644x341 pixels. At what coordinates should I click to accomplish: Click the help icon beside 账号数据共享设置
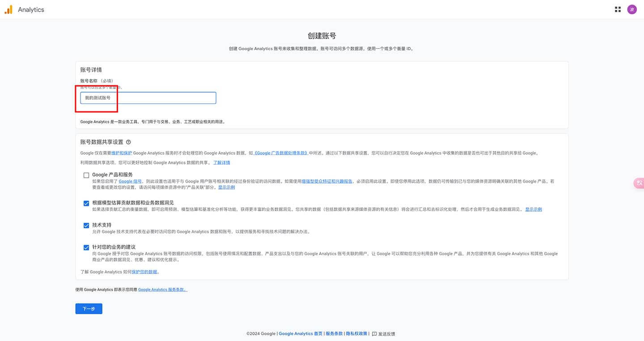[x=128, y=142]
